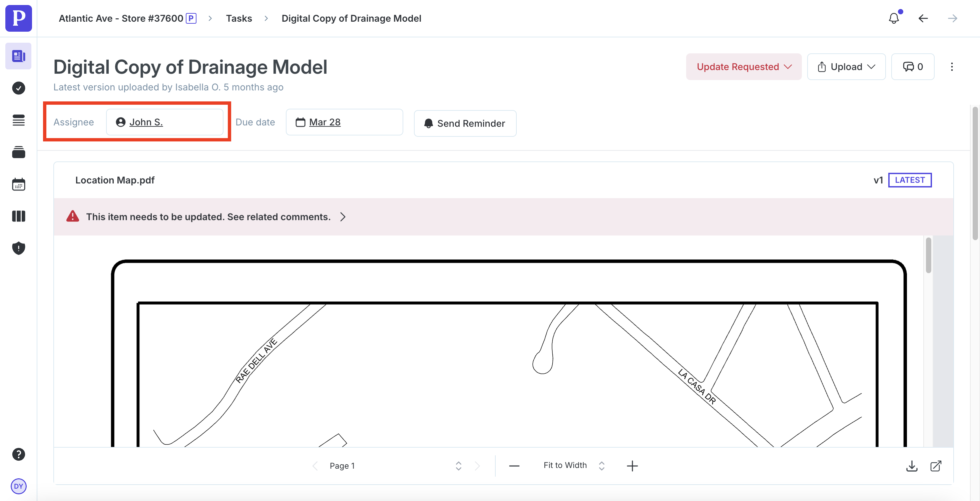Click the Send Reminder button

point(465,123)
